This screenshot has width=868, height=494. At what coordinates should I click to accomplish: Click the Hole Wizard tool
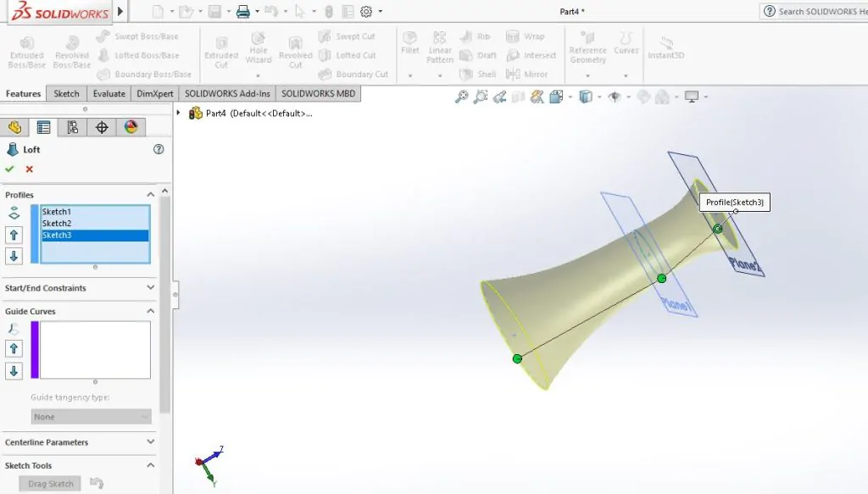pos(259,47)
